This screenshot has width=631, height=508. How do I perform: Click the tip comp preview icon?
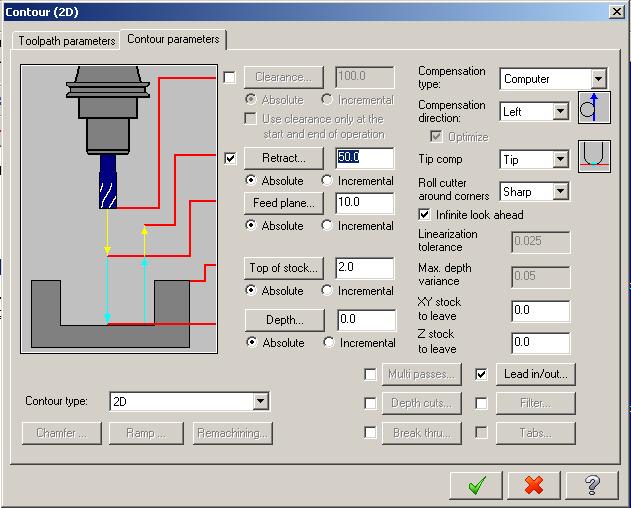(x=594, y=157)
